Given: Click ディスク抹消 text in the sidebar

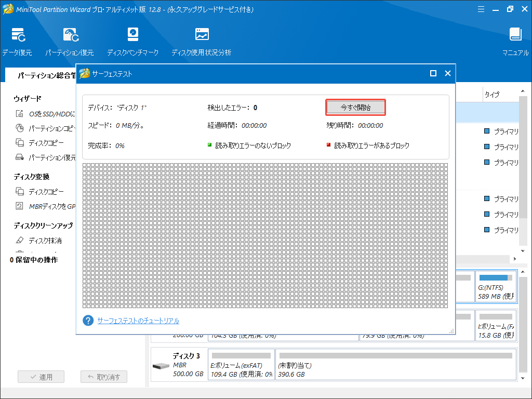Looking at the screenshot, I should point(45,241).
